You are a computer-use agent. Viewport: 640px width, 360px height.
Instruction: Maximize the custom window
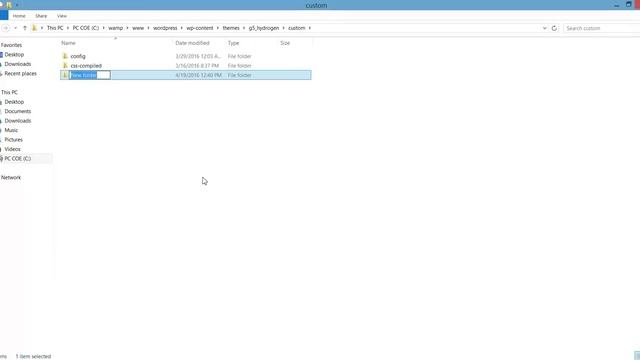(x=629, y=5)
